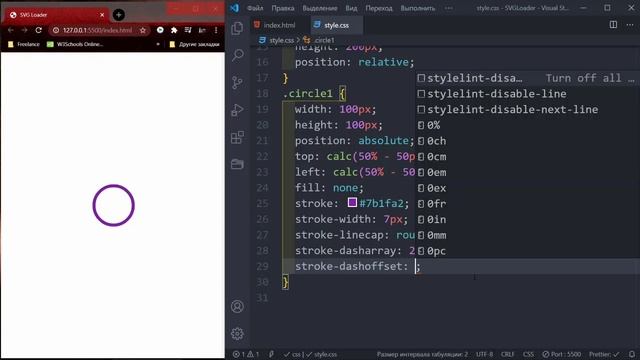The height and width of the screenshot is (360, 640).
Task: Open the Выполнить menu
Action: tap(418, 8)
